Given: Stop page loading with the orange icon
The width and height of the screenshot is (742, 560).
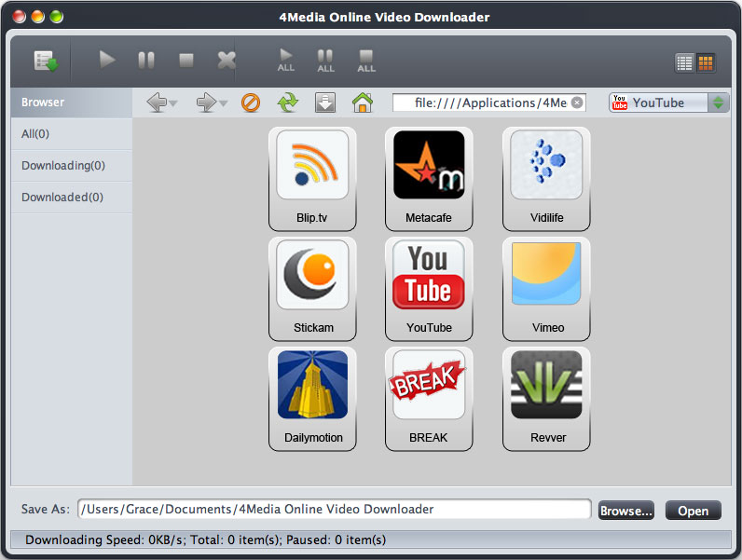Looking at the screenshot, I should tap(251, 102).
